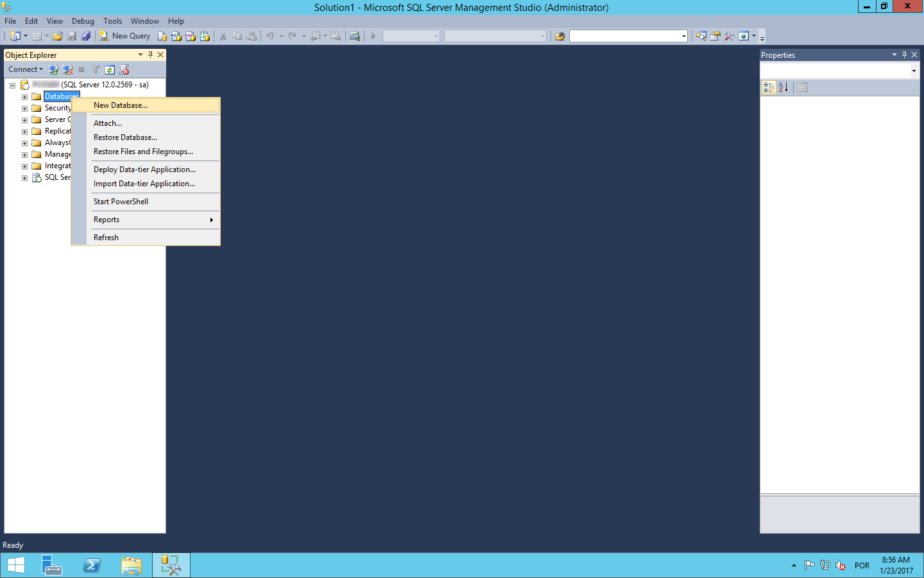Click Find in Files binoculars icon
924x578 pixels.
[x=560, y=36]
